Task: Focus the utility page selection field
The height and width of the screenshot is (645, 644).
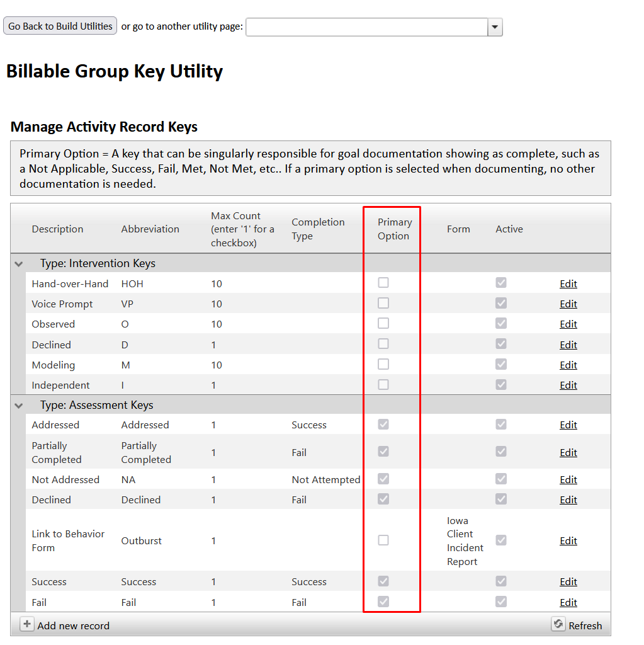Action: point(367,27)
